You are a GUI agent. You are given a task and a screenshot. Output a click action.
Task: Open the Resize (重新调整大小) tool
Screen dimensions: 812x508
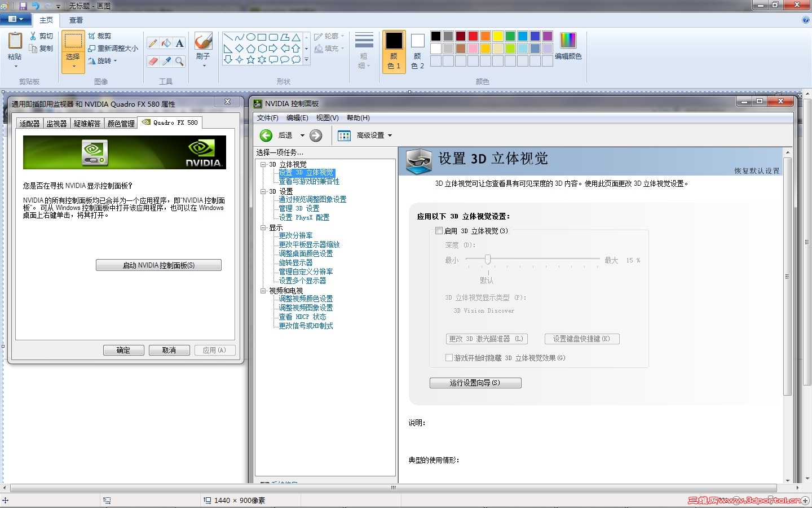113,49
